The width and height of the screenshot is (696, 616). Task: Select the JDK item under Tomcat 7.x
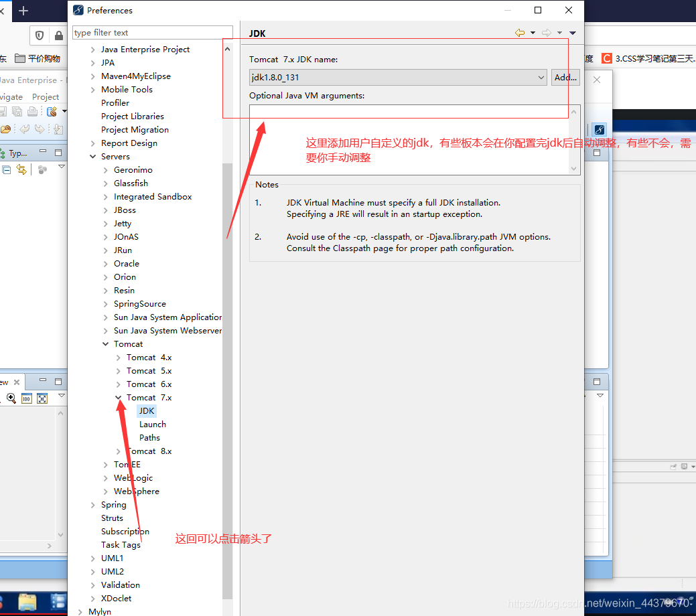pos(147,411)
